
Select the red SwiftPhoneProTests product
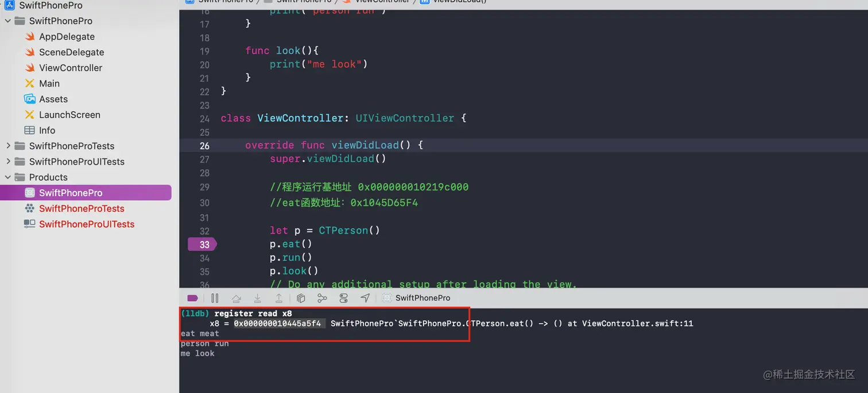[82, 208]
